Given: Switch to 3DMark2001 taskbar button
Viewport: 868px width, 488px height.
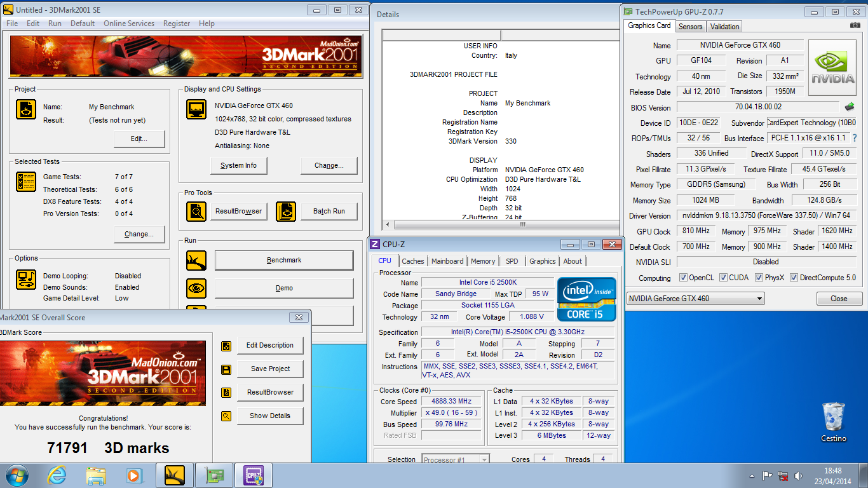Looking at the screenshot, I should click(x=174, y=475).
